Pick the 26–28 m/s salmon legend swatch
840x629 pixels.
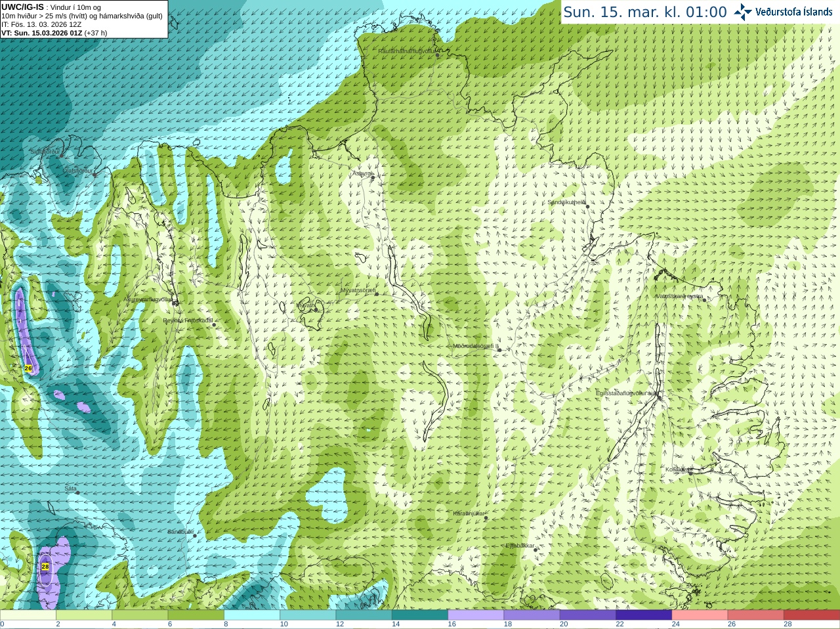pos(755,615)
